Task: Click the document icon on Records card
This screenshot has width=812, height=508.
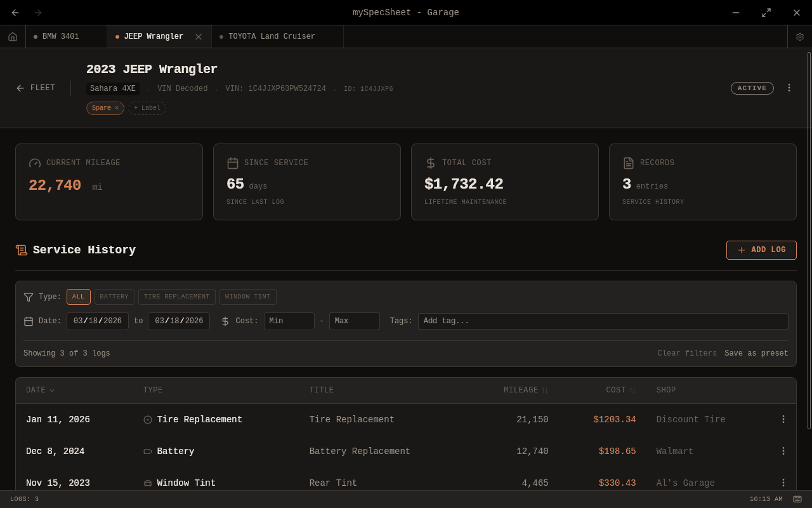Action: click(629, 163)
